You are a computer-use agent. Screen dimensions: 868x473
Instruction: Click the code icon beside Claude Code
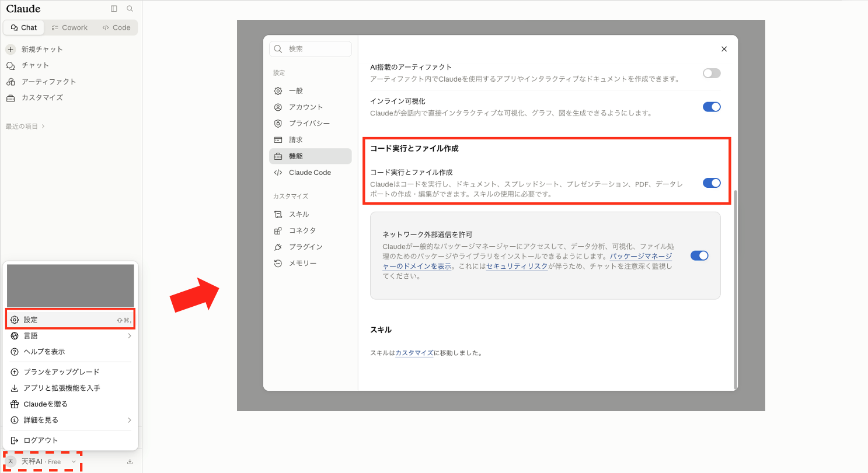click(x=278, y=173)
